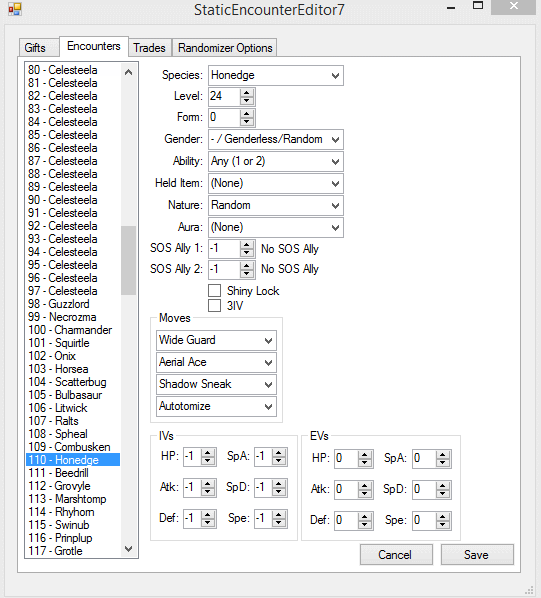541x598 pixels.
Task: Decrease SpD EV with down arrow
Action: pos(443,494)
